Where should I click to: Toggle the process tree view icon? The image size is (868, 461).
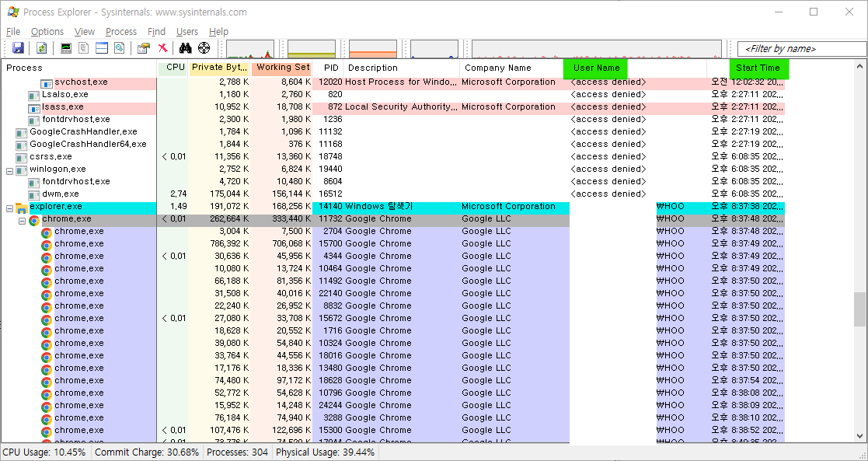click(84, 48)
